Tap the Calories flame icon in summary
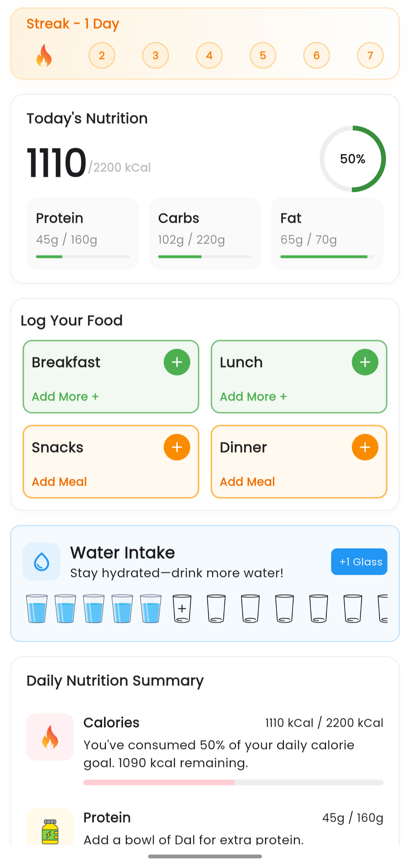 50,737
